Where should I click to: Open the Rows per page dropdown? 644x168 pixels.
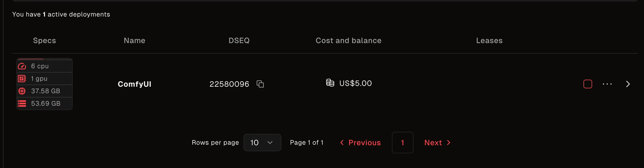(x=262, y=143)
